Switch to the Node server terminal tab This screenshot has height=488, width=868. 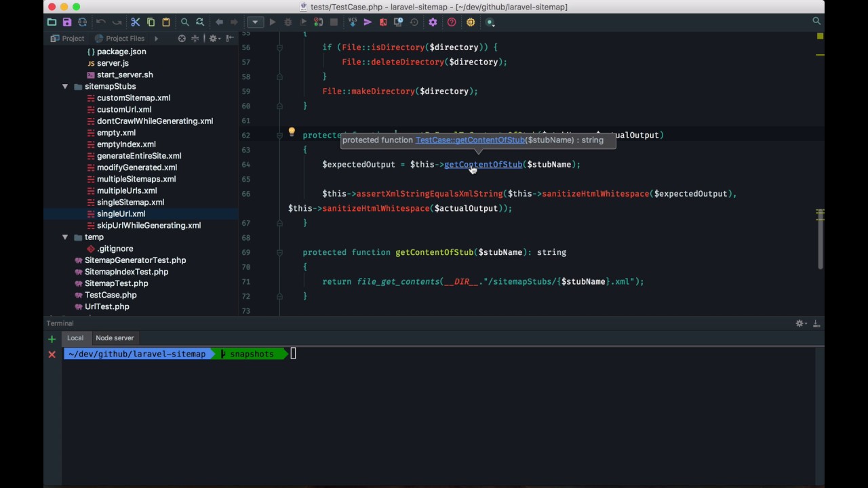(x=115, y=338)
